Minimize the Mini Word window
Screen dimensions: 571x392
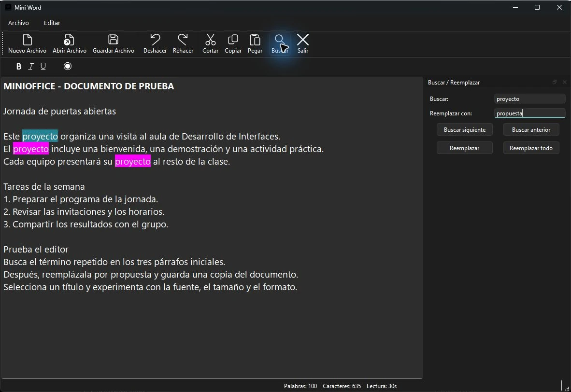tap(515, 7)
